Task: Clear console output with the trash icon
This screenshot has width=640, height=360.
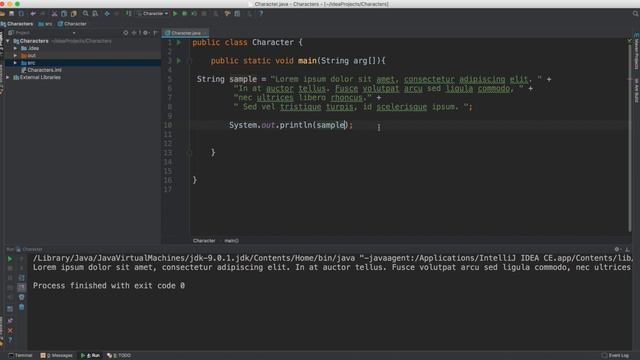Action: tap(21, 307)
